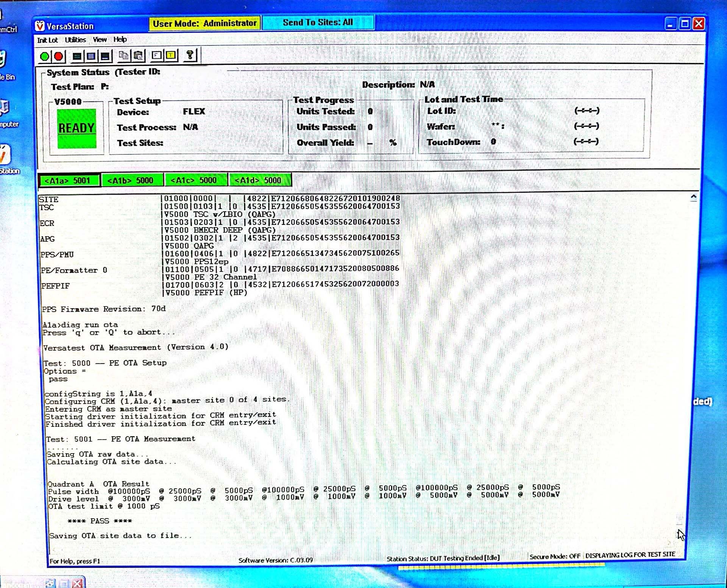The width and height of the screenshot is (727, 588).
Task: Click 'DISPLAYING LOG FOR TEST SITE' status text
Action: click(x=630, y=555)
